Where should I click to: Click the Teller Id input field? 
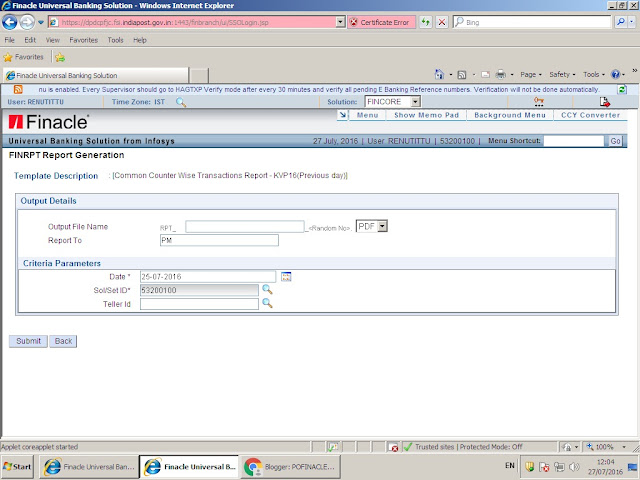coord(199,304)
